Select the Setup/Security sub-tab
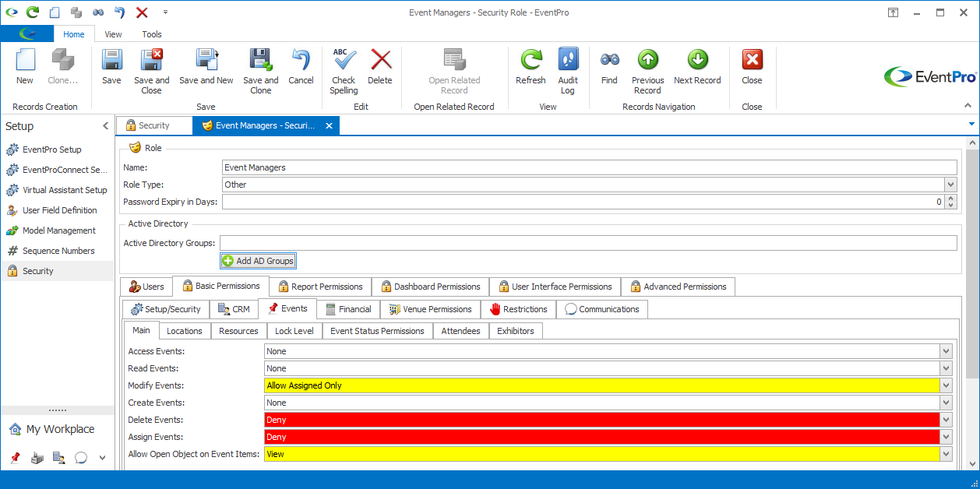This screenshot has width=980, height=489. (166, 309)
